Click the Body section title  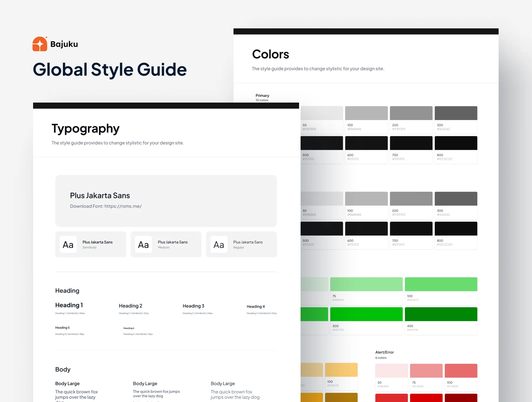tap(63, 369)
